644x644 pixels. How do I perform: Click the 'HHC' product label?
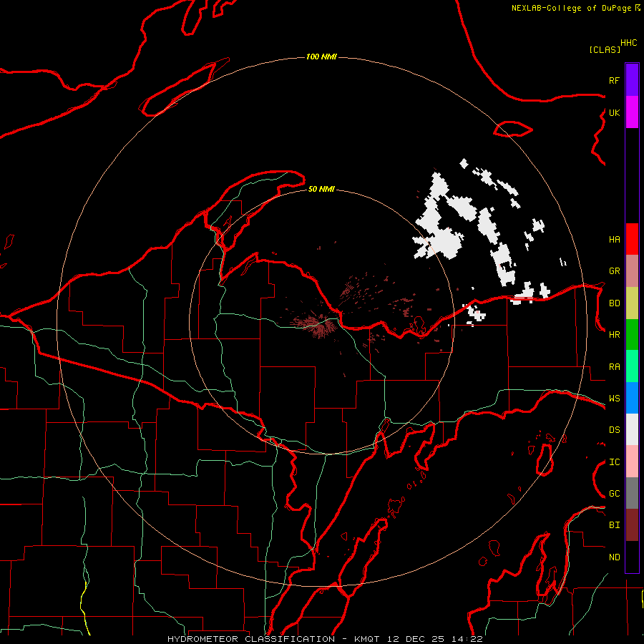click(x=629, y=43)
